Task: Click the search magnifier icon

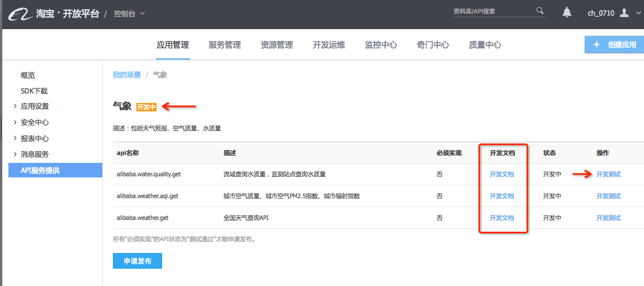Action: coord(540,11)
